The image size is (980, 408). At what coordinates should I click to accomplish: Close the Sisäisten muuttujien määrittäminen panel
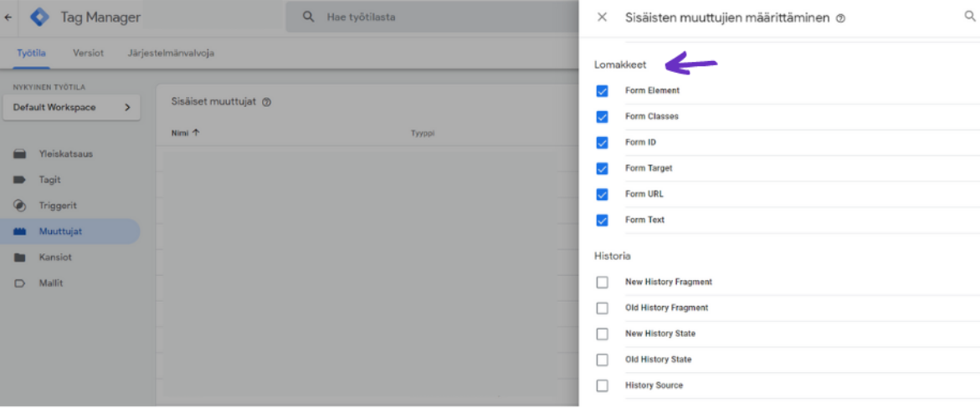602,17
